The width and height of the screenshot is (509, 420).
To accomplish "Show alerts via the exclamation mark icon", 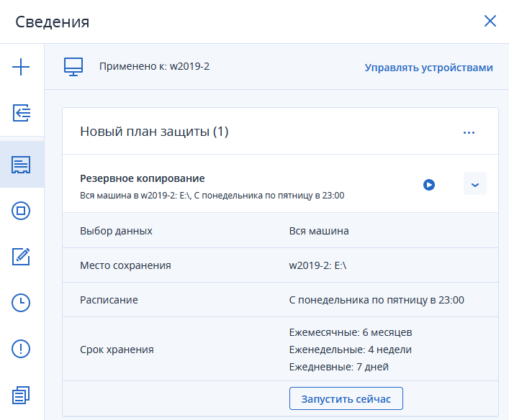I will (x=21, y=349).
